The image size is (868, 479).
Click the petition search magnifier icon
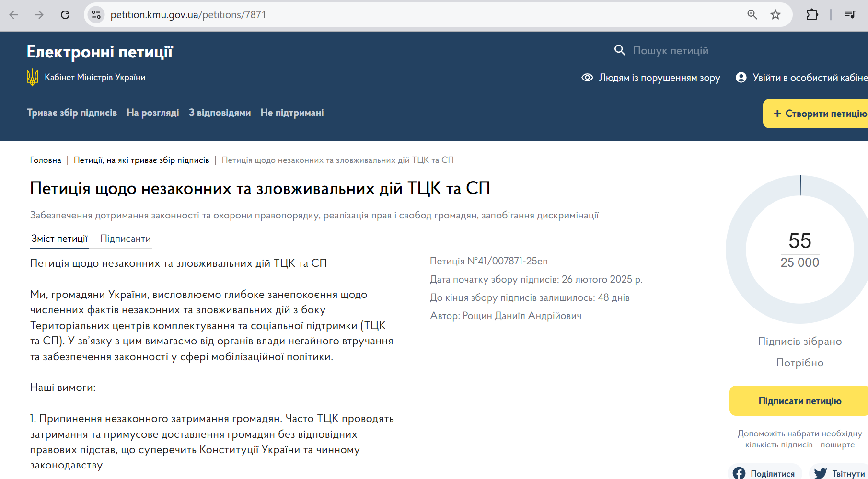(x=620, y=50)
